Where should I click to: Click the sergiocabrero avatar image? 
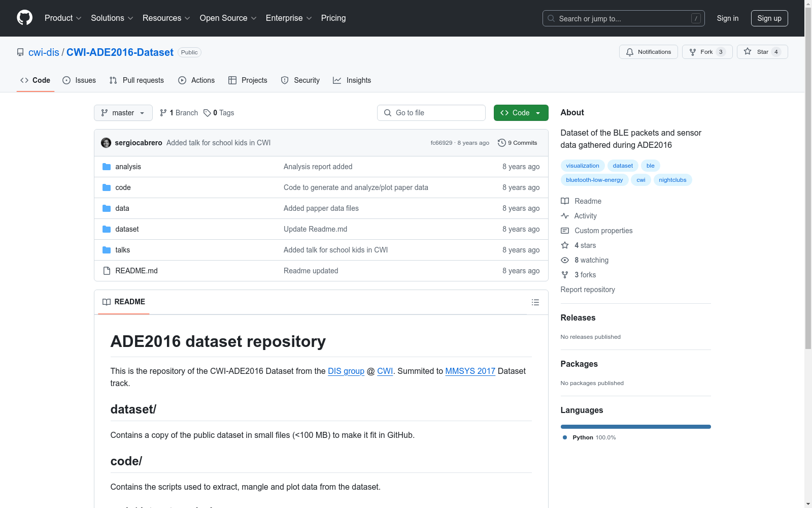tap(106, 143)
